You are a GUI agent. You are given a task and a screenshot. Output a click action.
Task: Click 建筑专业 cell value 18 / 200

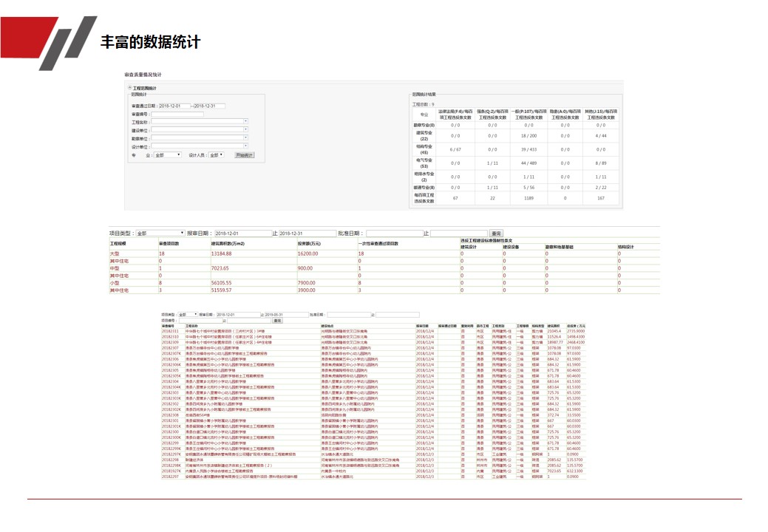(x=529, y=136)
